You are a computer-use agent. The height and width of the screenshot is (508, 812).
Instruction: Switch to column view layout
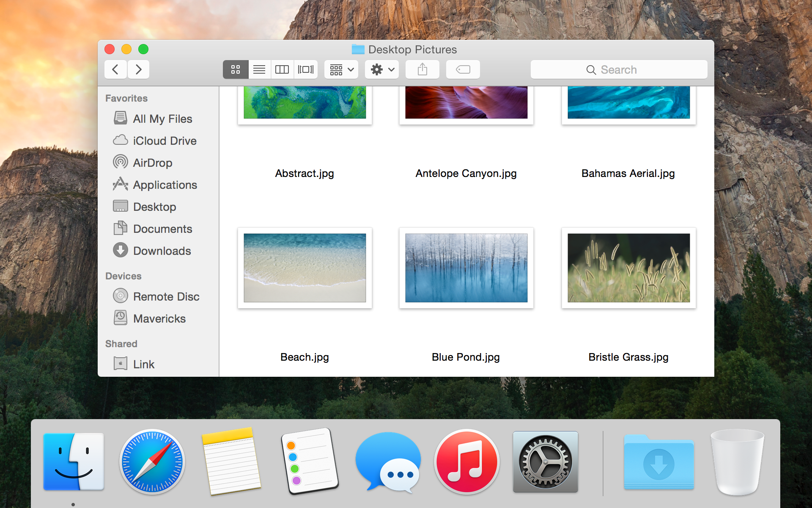point(282,70)
